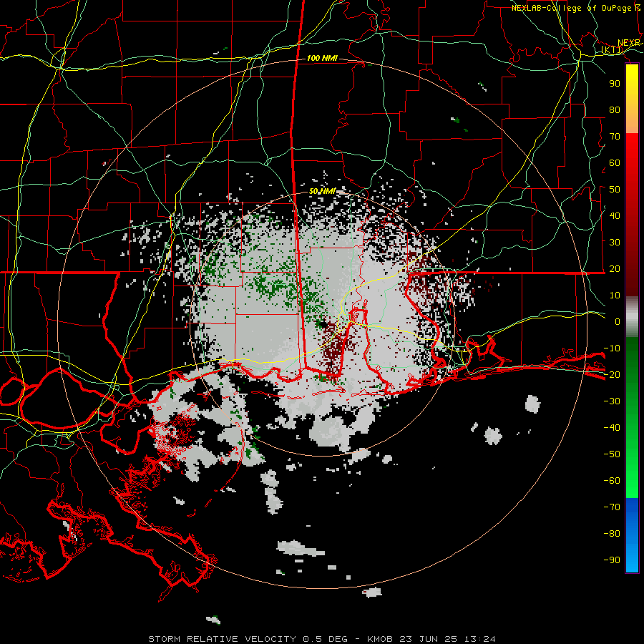Click the -30 value on the velocity scale

pyautogui.click(x=612, y=401)
